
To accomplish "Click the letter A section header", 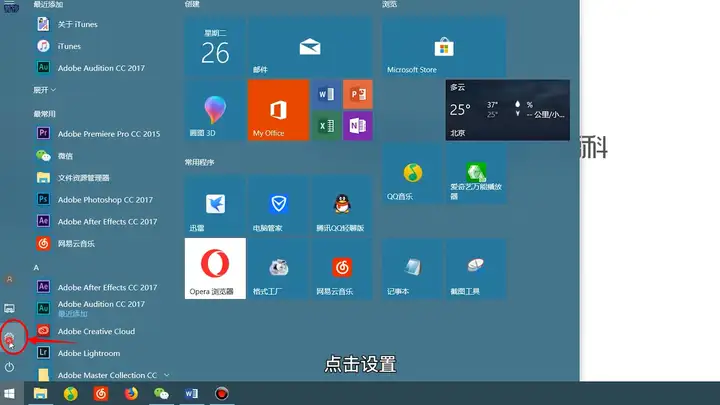I will pyautogui.click(x=36, y=267).
